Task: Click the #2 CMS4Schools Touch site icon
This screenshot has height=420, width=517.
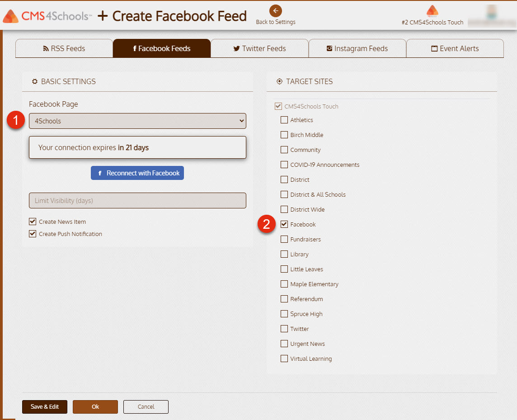Action: [432, 11]
